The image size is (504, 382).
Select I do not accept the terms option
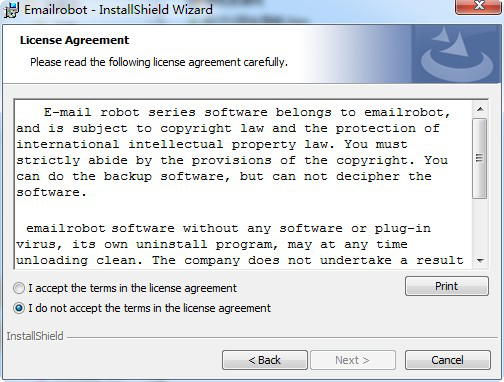point(19,308)
